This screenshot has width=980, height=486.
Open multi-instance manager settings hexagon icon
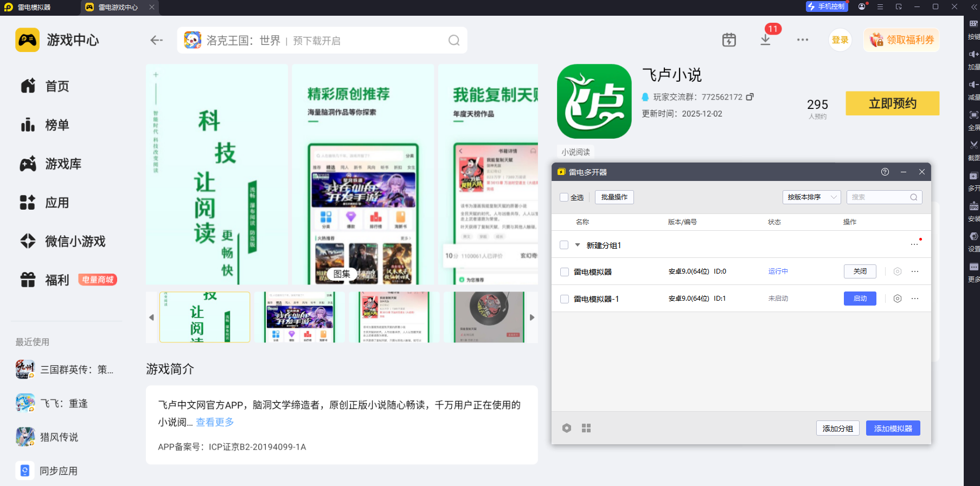pos(567,428)
